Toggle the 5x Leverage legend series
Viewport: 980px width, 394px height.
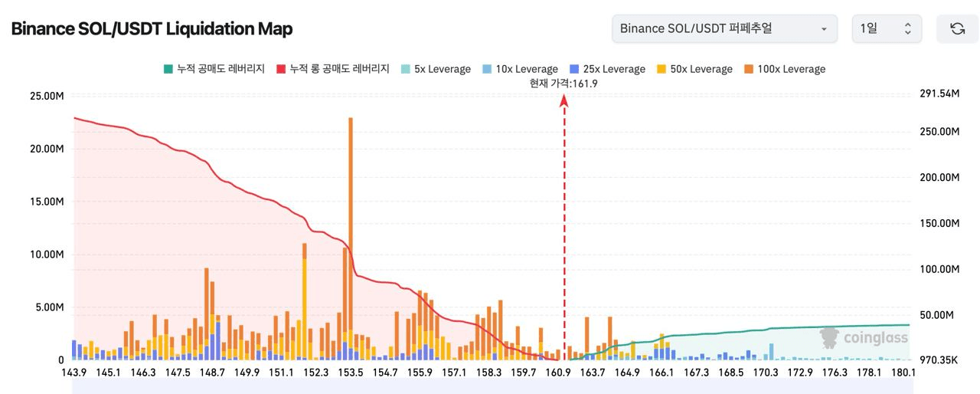coord(436,69)
